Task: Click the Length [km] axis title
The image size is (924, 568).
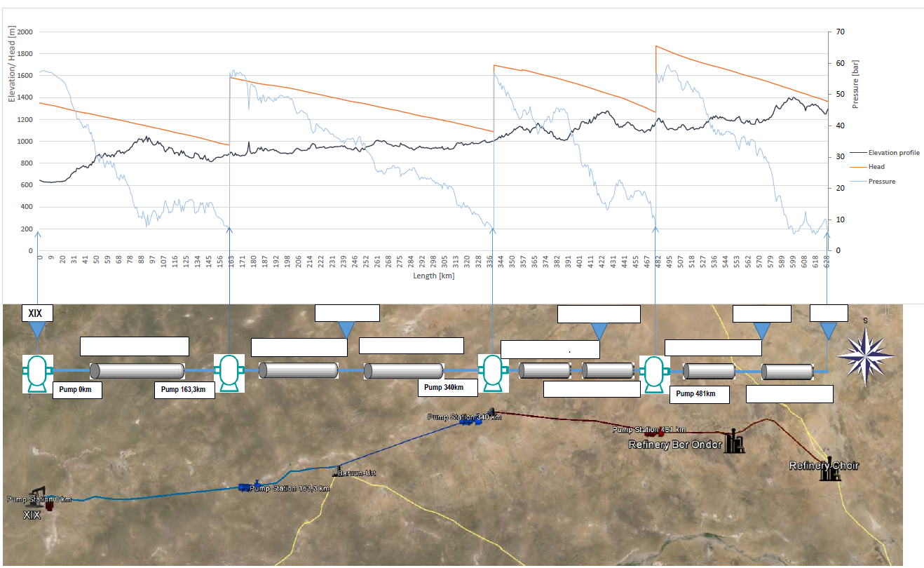Action: pos(433,277)
